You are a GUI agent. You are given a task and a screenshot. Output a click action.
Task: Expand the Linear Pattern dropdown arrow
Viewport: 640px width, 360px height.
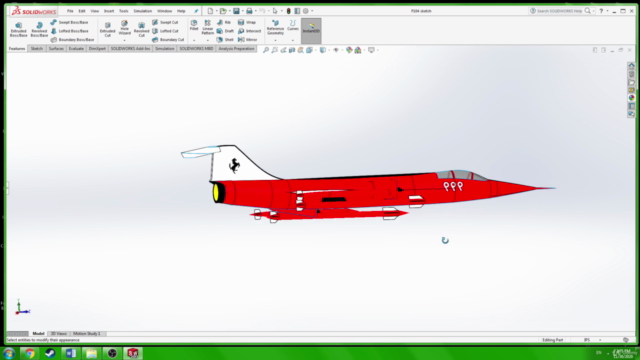point(207,40)
